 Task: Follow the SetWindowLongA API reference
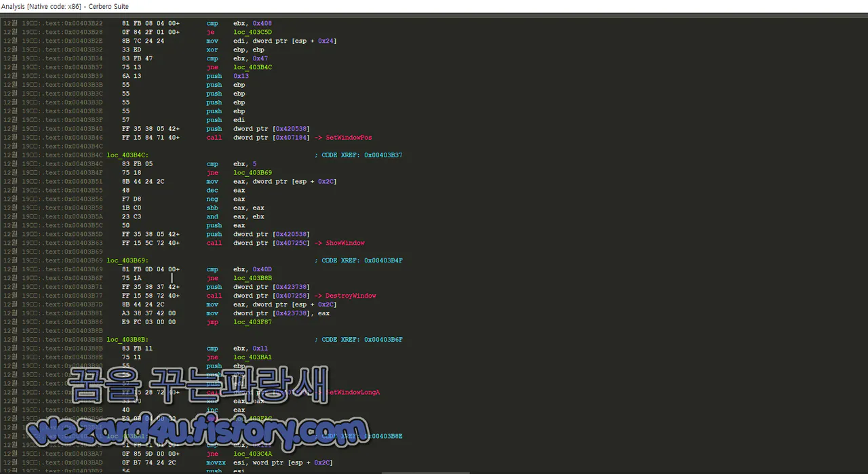(352, 392)
